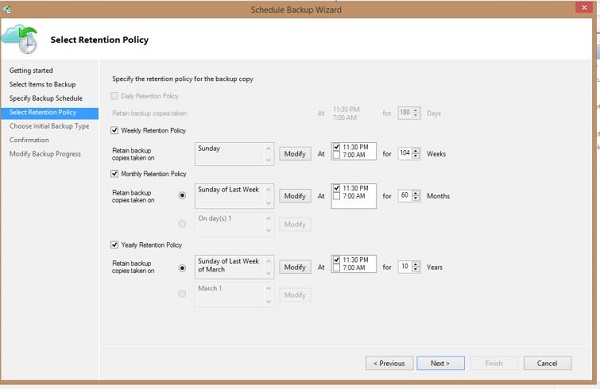Select the yearly 'March 1' radio button
Screen dimensions: 600x389
[x=182, y=294]
